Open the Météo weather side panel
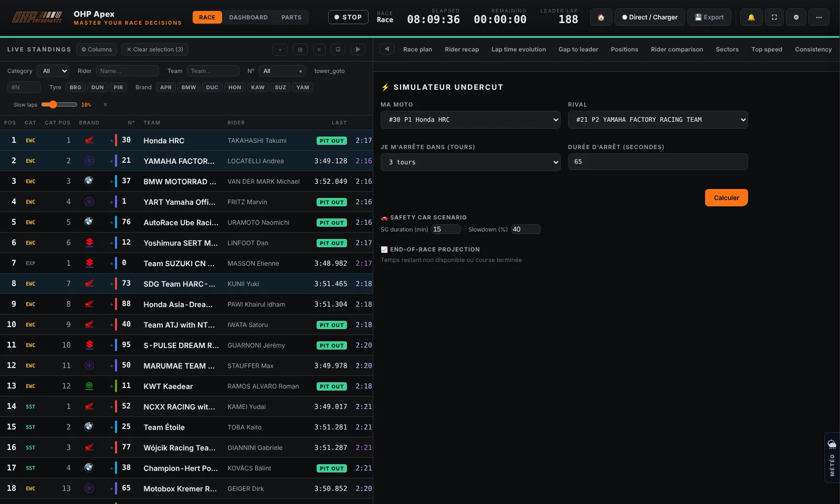Image resolution: width=840 pixels, height=504 pixels. [832, 457]
